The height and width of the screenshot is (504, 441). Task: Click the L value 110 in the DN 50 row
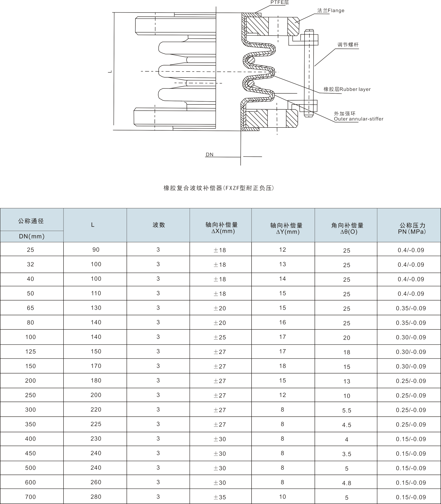[96, 293]
